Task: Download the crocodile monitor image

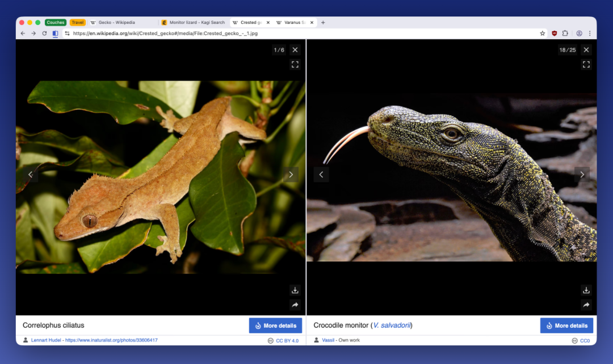Action: (x=586, y=290)
